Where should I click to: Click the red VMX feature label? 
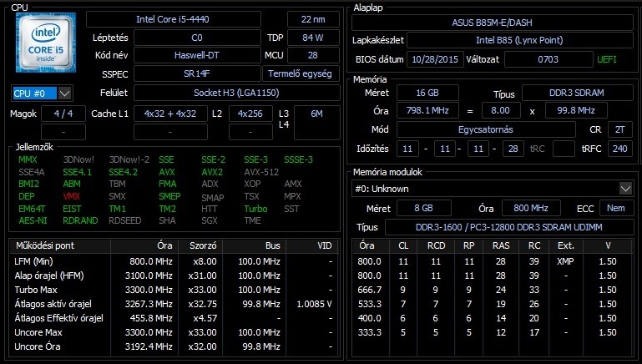[72, 196]
